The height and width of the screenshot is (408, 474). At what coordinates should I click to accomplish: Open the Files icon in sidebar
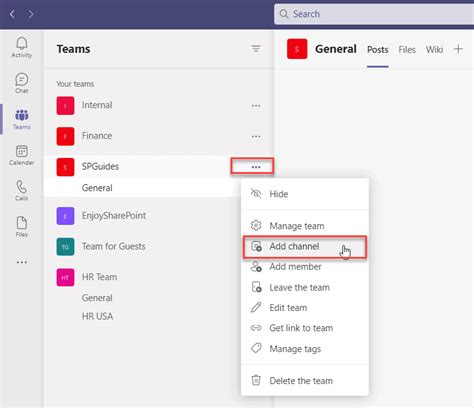(x=22, y=227)
